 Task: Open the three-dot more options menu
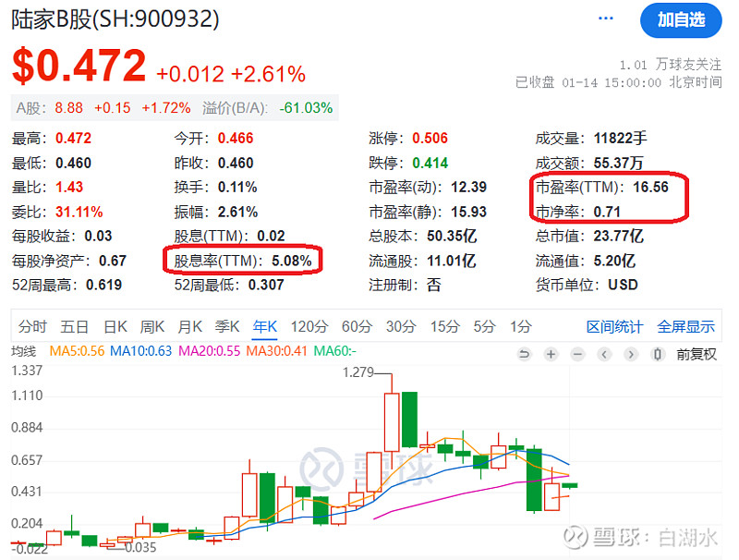coord(606,18)
